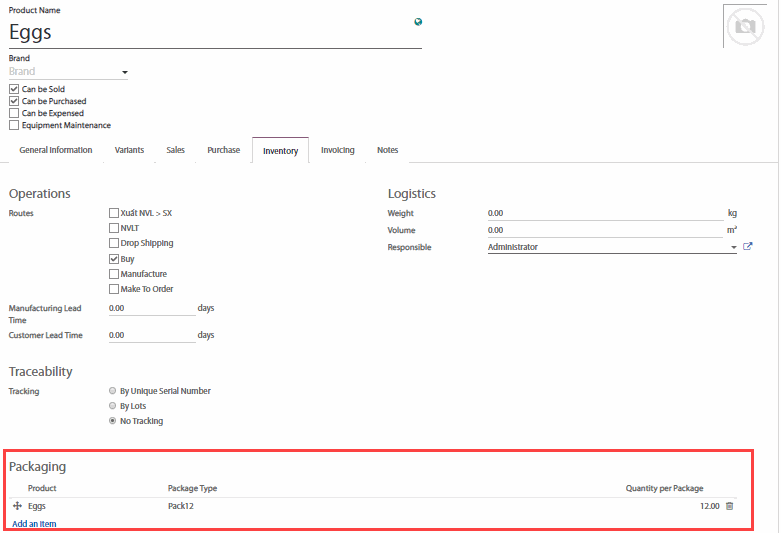
Task: Click the Weight input field
Action: pos(604,213)
